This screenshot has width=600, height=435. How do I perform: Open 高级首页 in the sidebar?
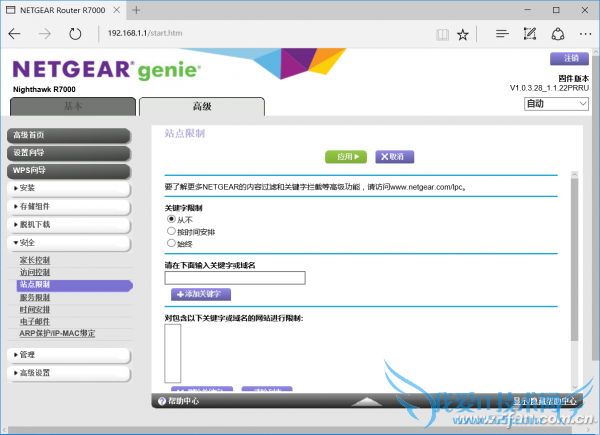point(69,135)
